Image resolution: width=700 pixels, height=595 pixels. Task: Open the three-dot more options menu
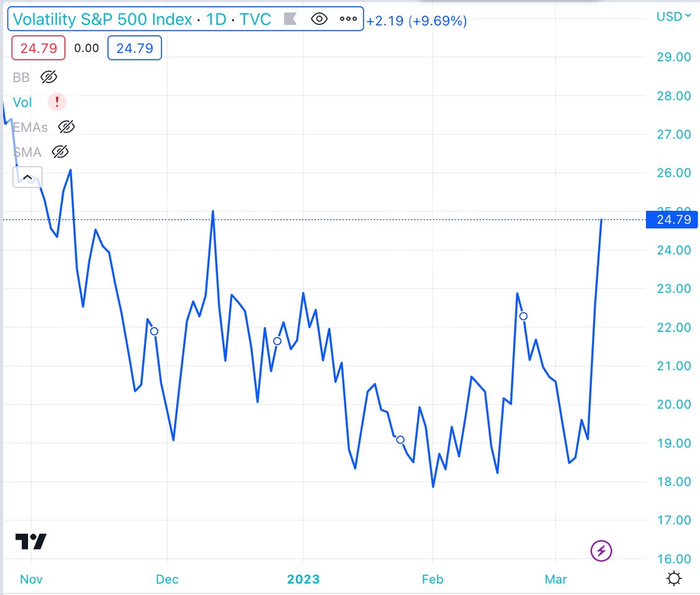pos(348,19)
